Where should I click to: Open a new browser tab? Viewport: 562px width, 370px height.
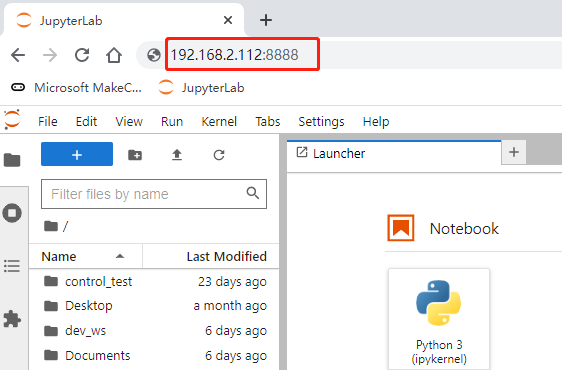coord(266,20)
